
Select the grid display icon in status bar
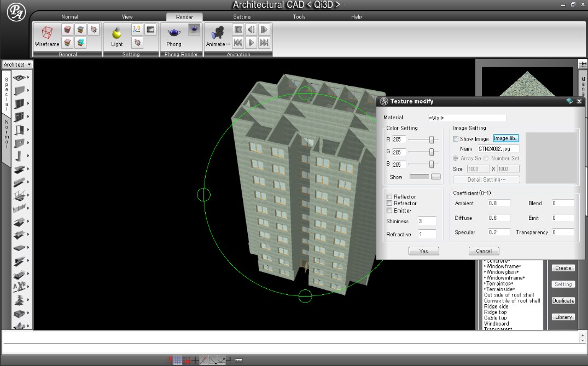click(177, 360)
